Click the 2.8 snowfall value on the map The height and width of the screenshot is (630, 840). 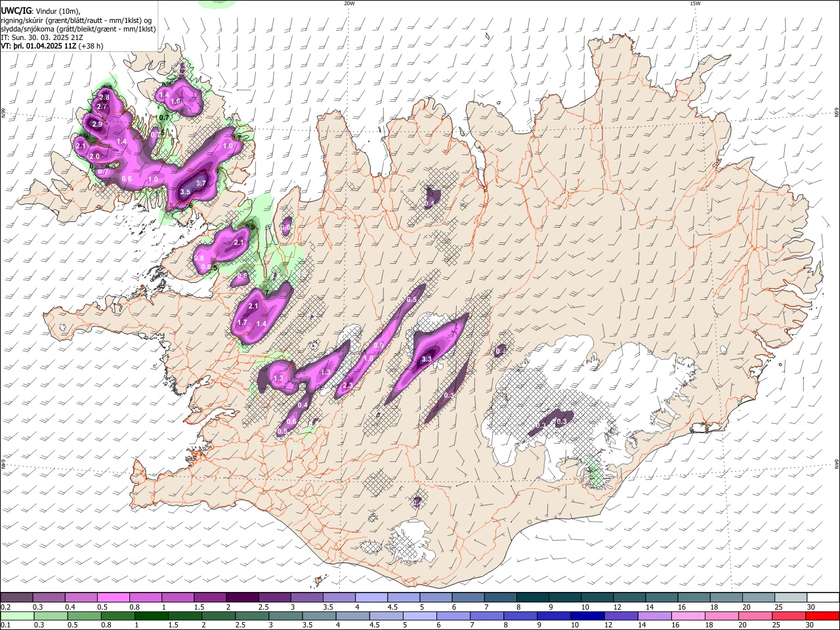(104, 98)
